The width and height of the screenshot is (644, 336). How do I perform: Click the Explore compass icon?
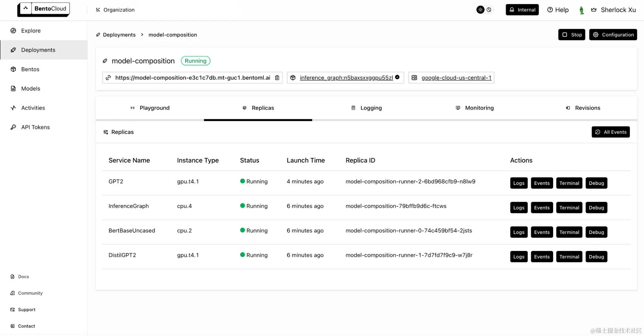(13, 31)
